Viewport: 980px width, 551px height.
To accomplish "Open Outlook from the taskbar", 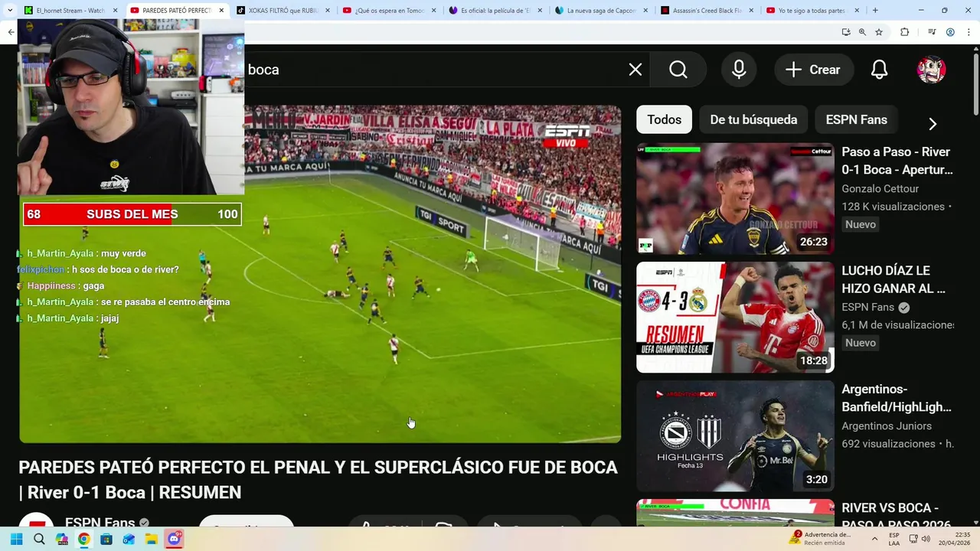I will pos(129,540).
